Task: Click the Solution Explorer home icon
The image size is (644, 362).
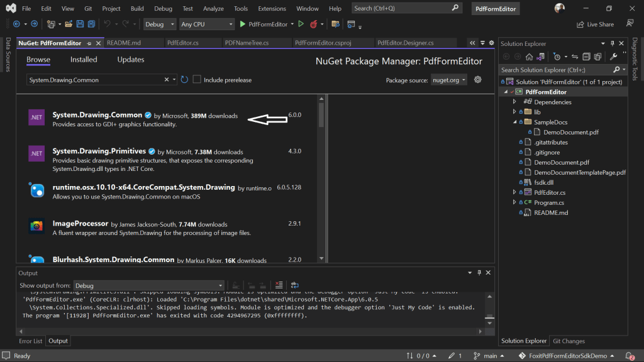Action: tap(529, 57)
